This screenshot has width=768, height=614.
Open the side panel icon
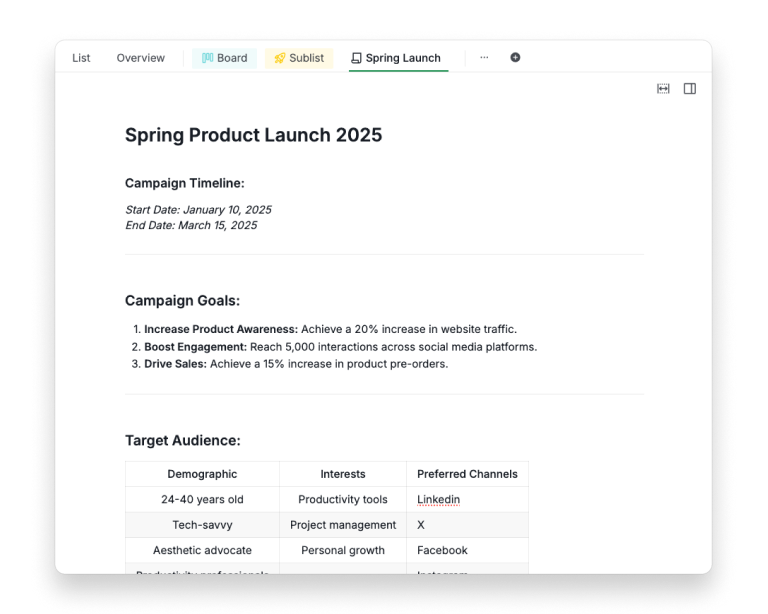tap(690, 89)
